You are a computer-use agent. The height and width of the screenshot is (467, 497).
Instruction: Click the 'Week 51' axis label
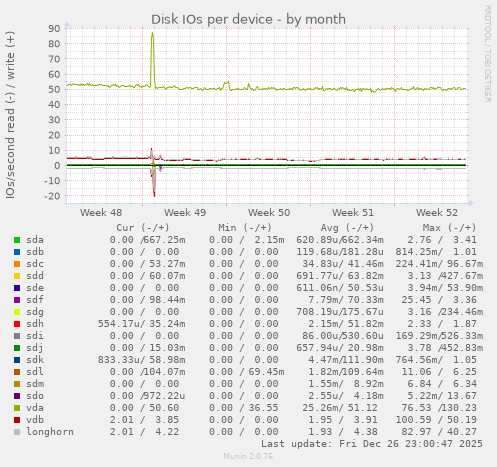pos(353,213)
